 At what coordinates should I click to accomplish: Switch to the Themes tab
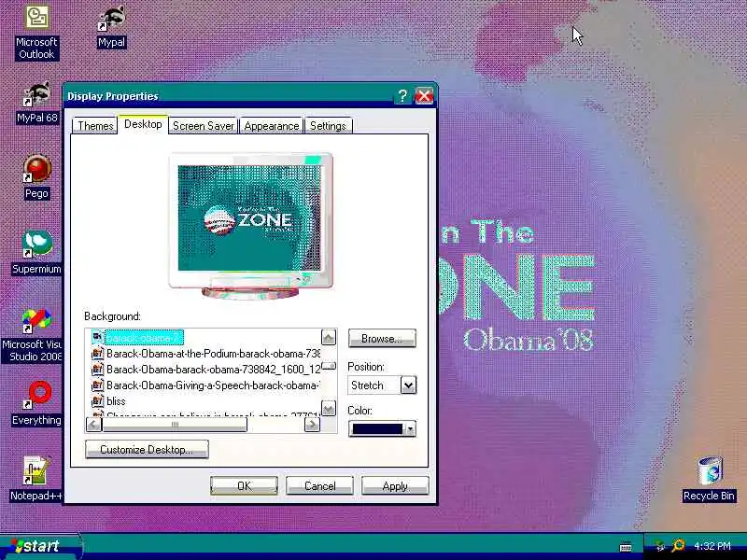(95, 126)
